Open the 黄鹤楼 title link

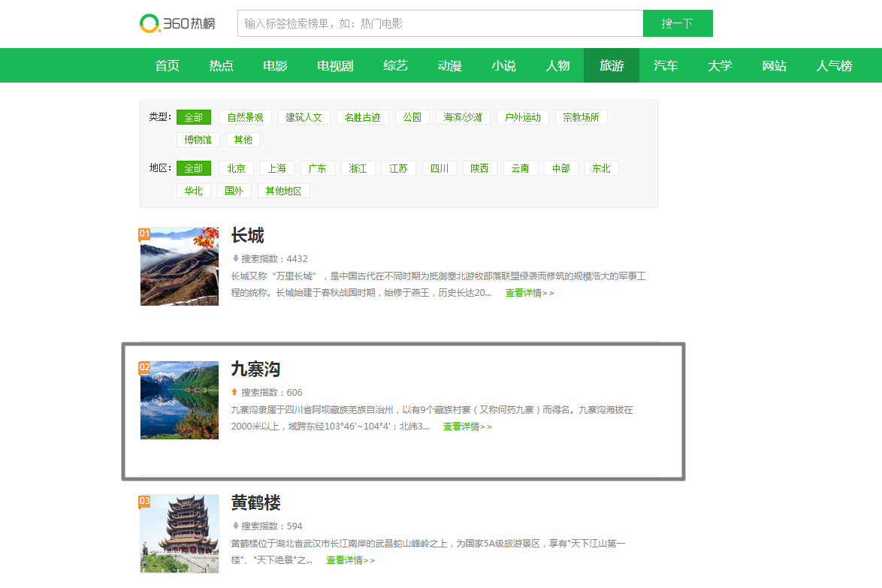[256, 502]
